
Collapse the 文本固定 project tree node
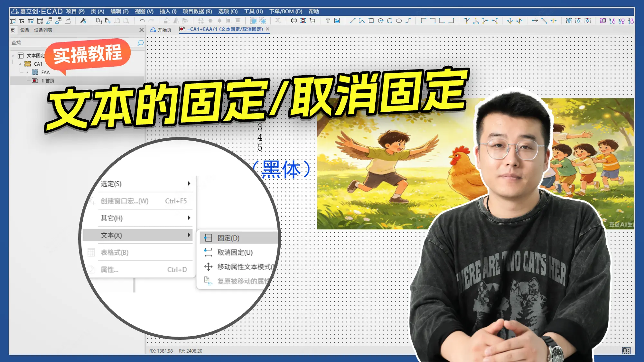point(13,56)
